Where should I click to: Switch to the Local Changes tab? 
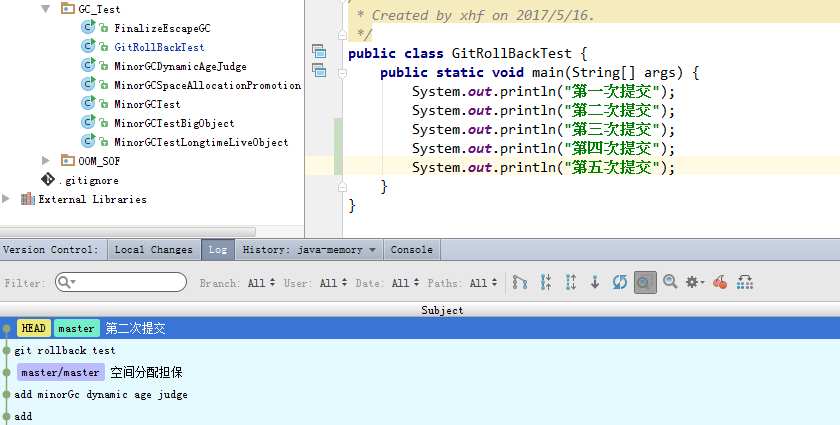pyautogui.click(x=153, y=250)
